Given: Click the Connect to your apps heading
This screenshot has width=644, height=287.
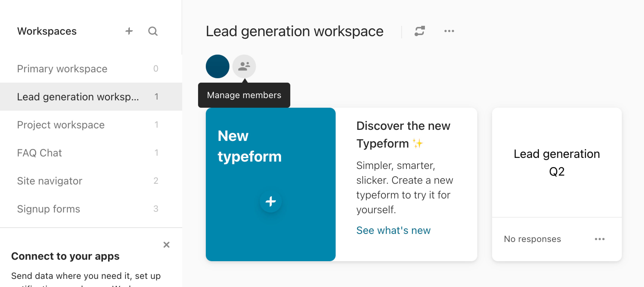Looking at the screenshot, I should tap(65, 256).
